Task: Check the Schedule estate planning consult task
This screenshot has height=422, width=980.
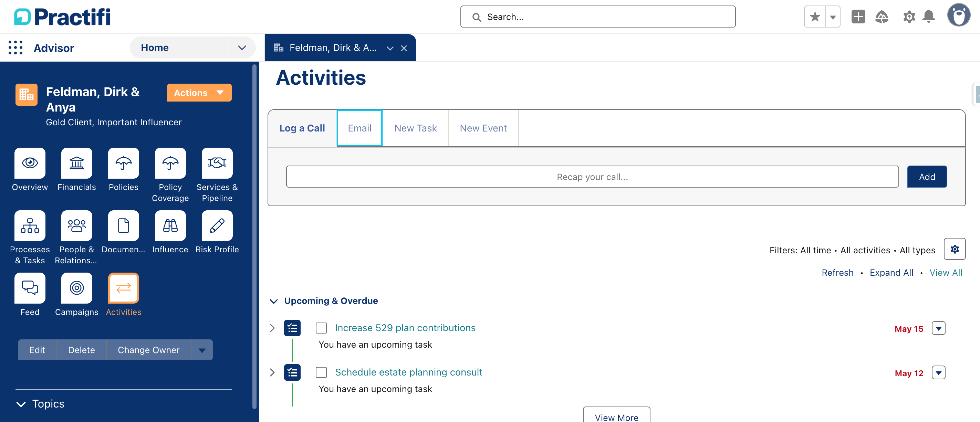Action: pos(321,372)
